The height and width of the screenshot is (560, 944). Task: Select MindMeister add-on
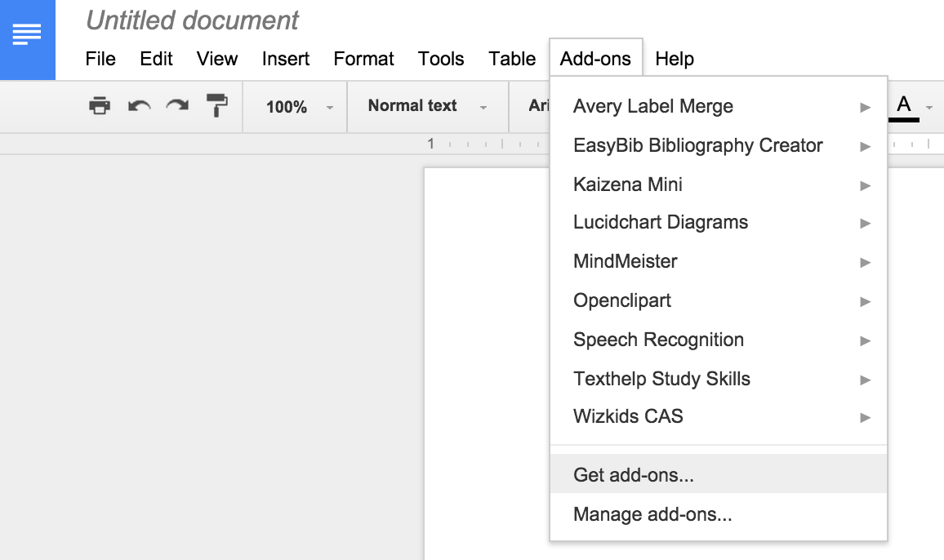point(719,261)
